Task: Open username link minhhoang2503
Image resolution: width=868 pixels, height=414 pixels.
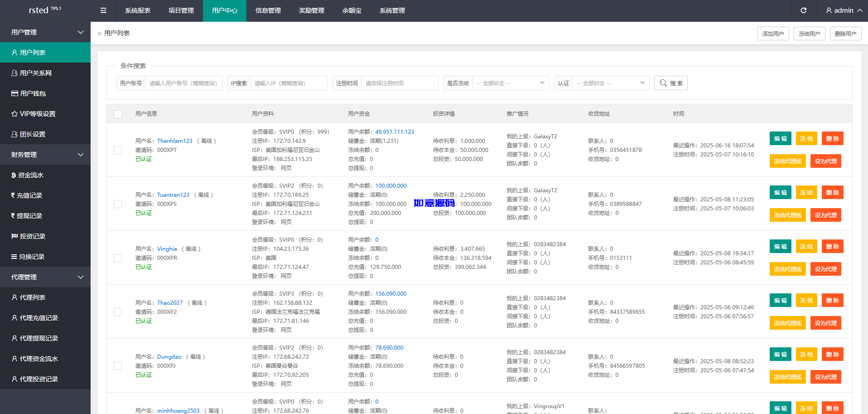Action: [x=178, y=410]
